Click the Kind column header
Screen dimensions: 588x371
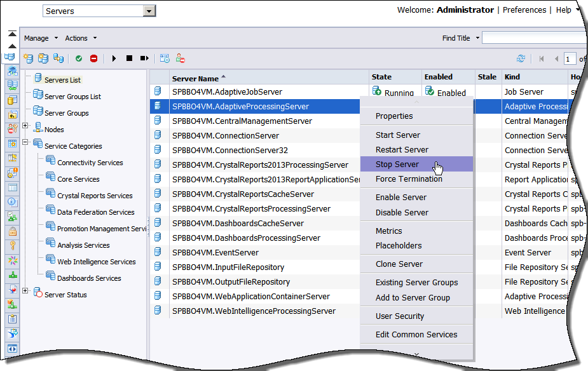(535, 77)
